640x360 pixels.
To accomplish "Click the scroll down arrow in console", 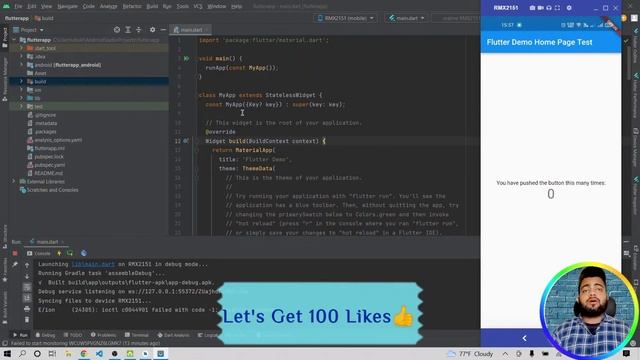I will click(x=27, y=276).
